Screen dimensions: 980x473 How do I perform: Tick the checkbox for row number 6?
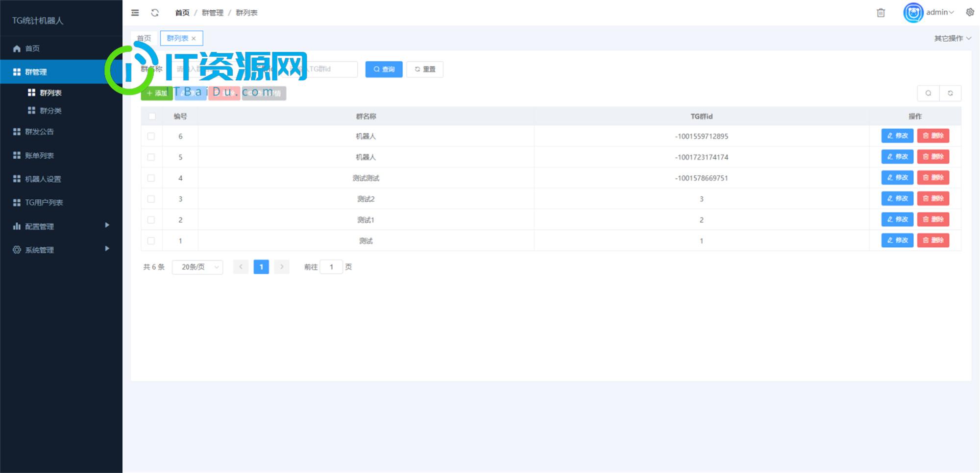151,136
